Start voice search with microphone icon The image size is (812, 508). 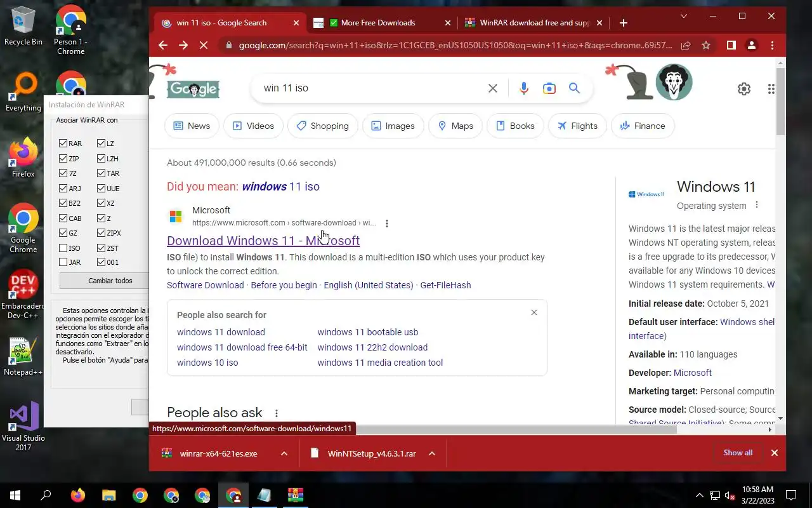(x=524, y=88)
